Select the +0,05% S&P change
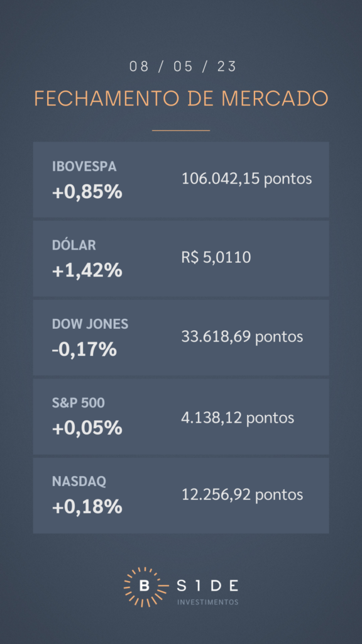Screen dimensions: 362x644 tap(87, 428)
